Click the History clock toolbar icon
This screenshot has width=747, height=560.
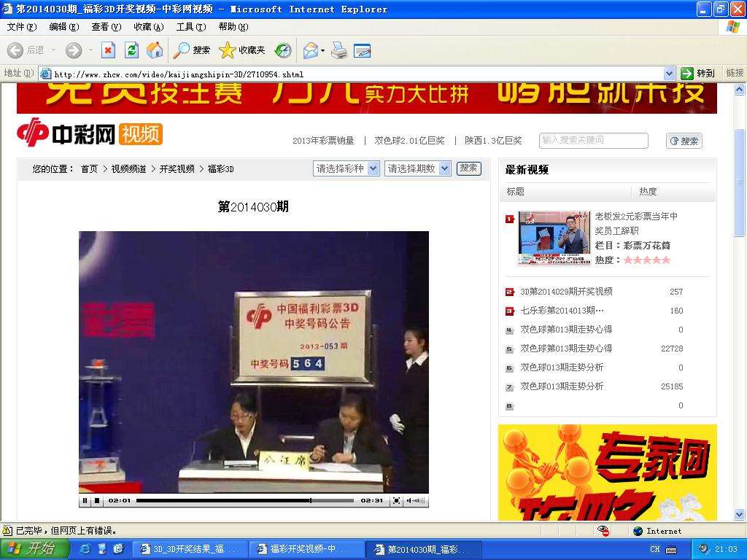tap(284, 50)
